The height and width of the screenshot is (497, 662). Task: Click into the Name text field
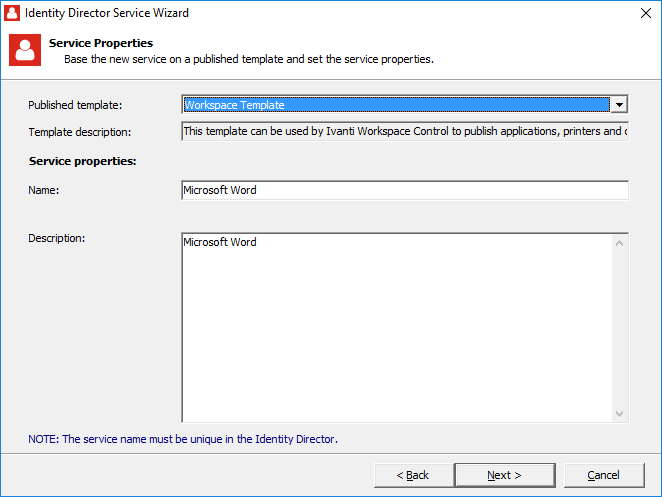coord(404,190)
